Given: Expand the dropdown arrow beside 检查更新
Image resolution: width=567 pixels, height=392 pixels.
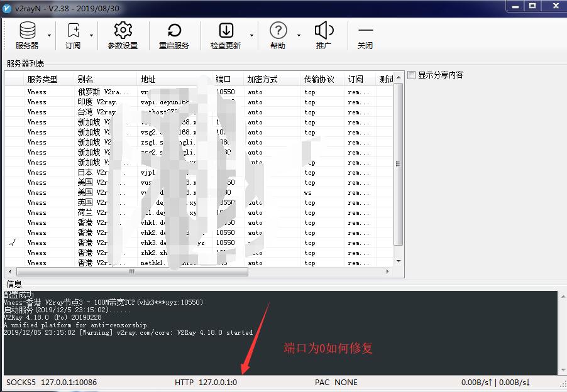Looking at the screenshot, I should point(251,35).
